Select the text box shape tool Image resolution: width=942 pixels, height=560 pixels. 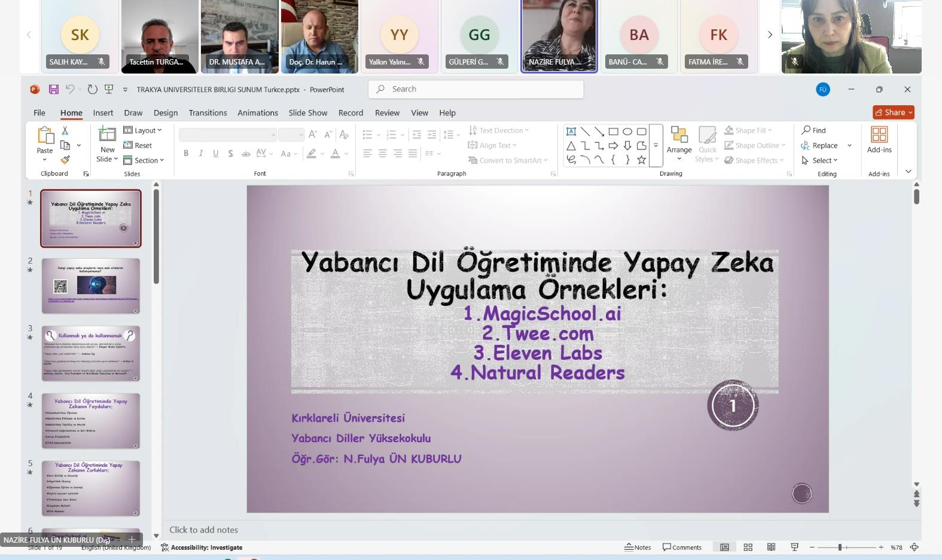coord(571,131)
